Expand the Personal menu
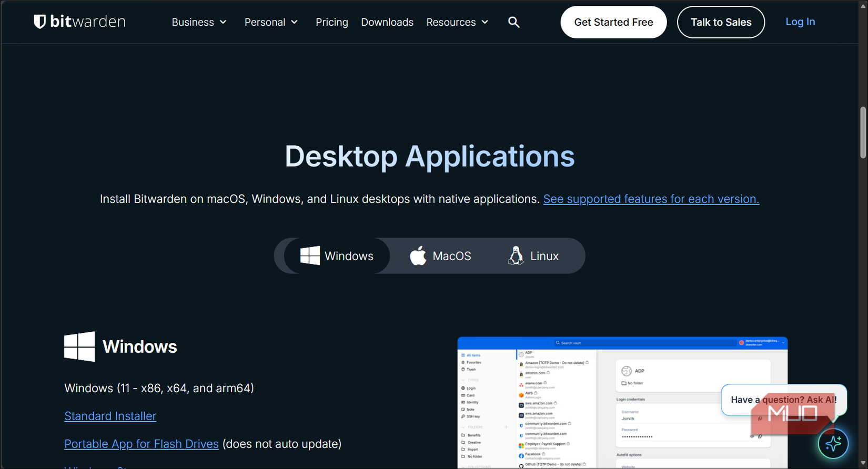This screenshot has height=469, width=868. (271, 22)
